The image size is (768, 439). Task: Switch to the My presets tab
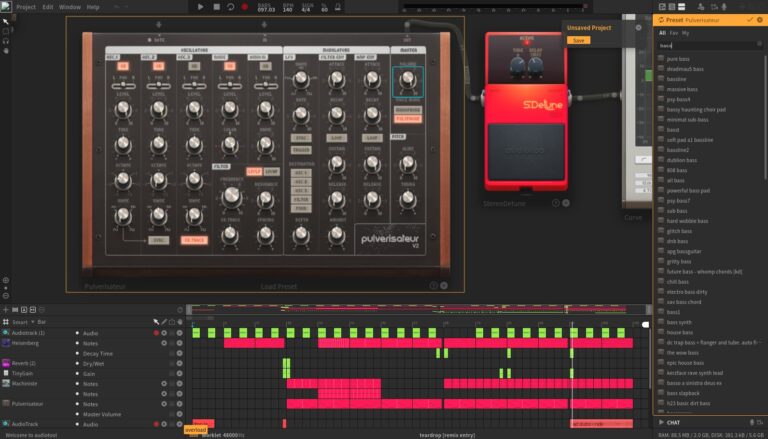point(685,33)
